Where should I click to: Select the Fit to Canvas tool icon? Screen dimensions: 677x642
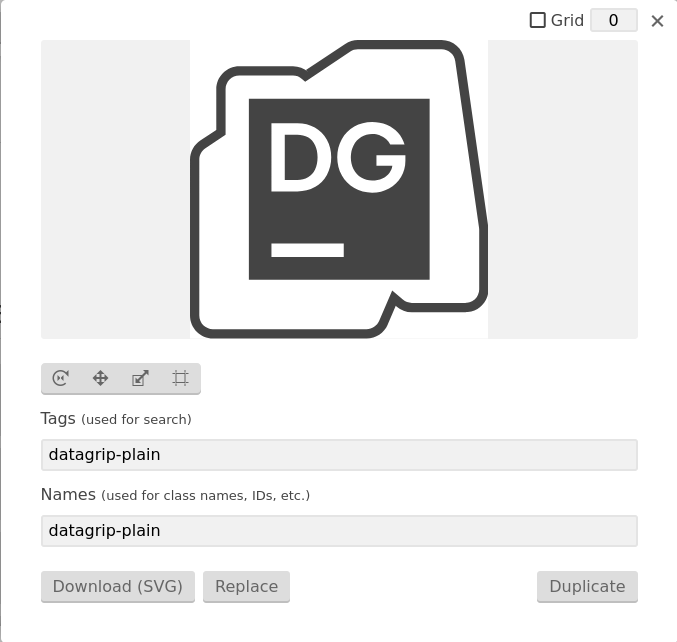[x=180, y=378]
